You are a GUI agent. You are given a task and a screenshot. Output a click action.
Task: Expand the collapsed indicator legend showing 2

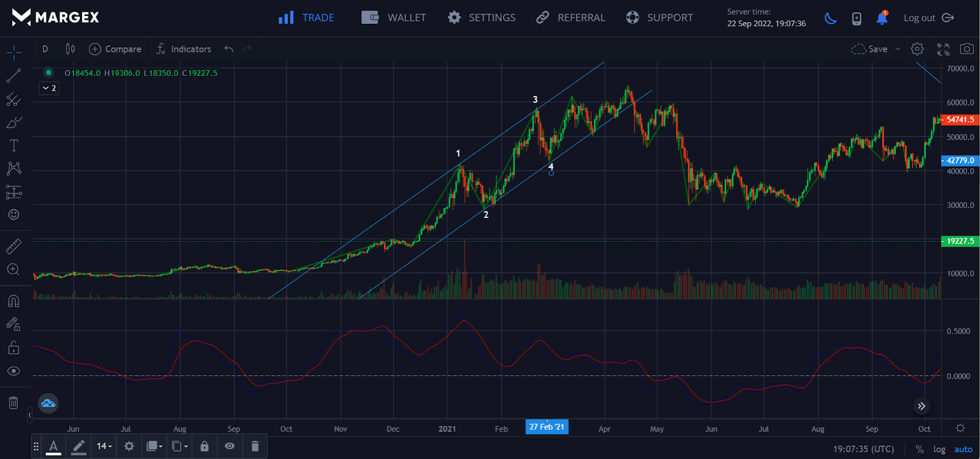[49, 88]
